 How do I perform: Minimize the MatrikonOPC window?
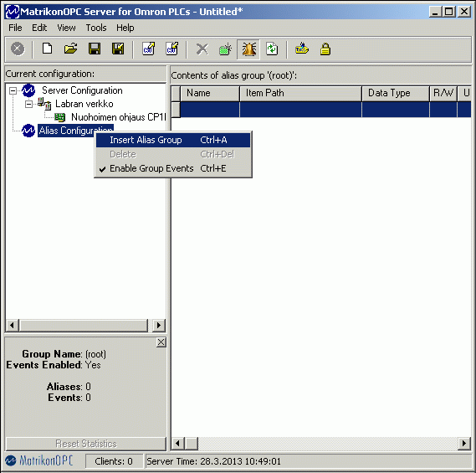435,12
